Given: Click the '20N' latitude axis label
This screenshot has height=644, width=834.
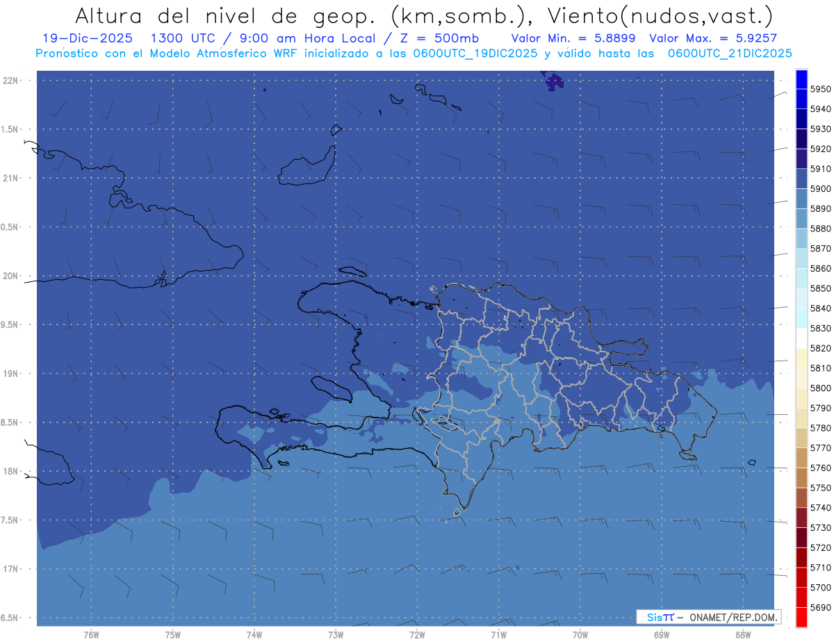Looking at the screenshot, I should click(12, 276).
